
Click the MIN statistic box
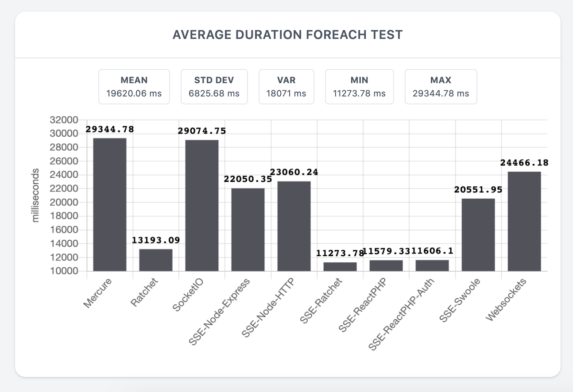point(359,87)
